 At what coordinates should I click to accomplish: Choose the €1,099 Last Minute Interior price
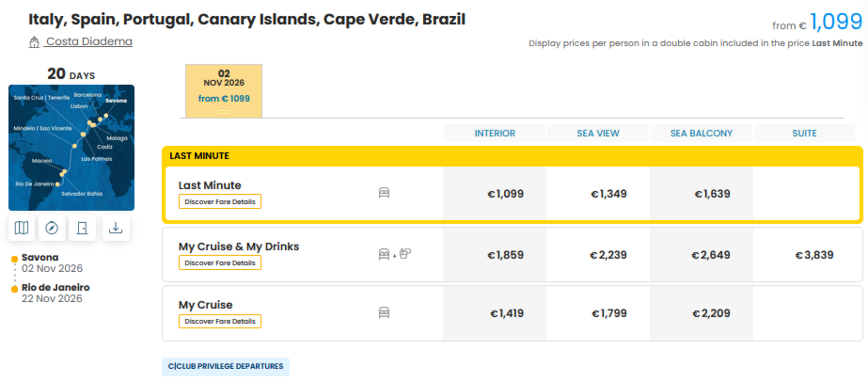tap(505, 194)
